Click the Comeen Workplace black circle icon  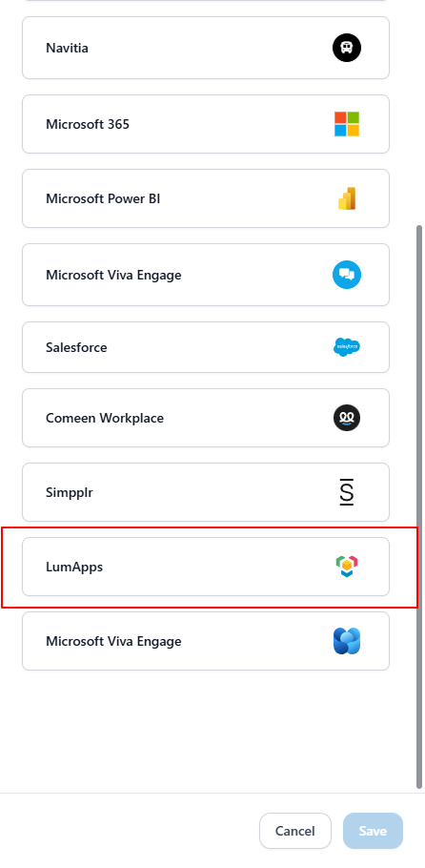347,418
